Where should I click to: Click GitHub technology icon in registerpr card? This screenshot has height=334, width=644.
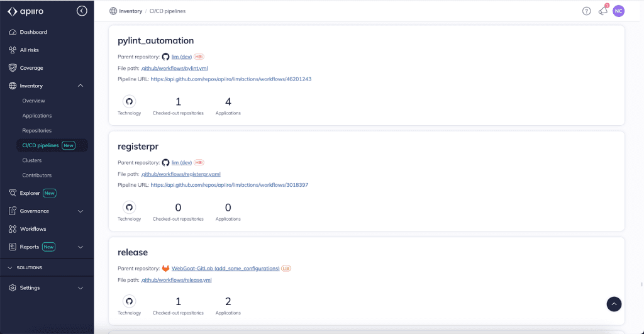tap(130, 207)
